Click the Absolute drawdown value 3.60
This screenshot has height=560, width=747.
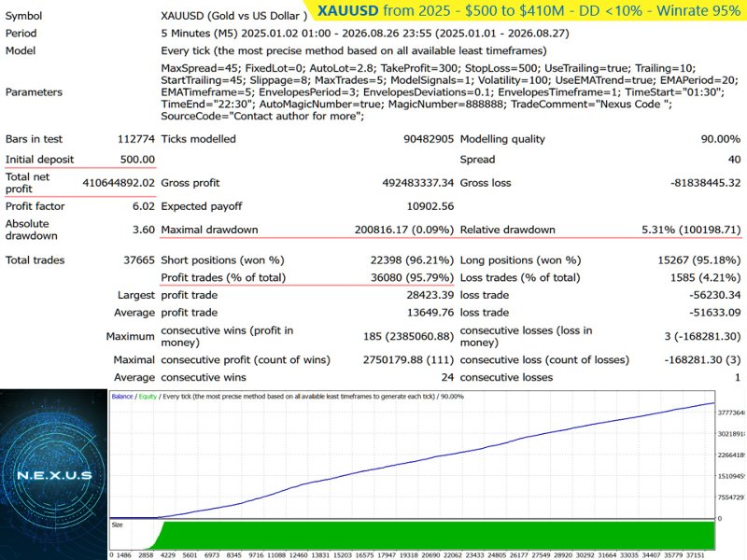pos(144,230)
